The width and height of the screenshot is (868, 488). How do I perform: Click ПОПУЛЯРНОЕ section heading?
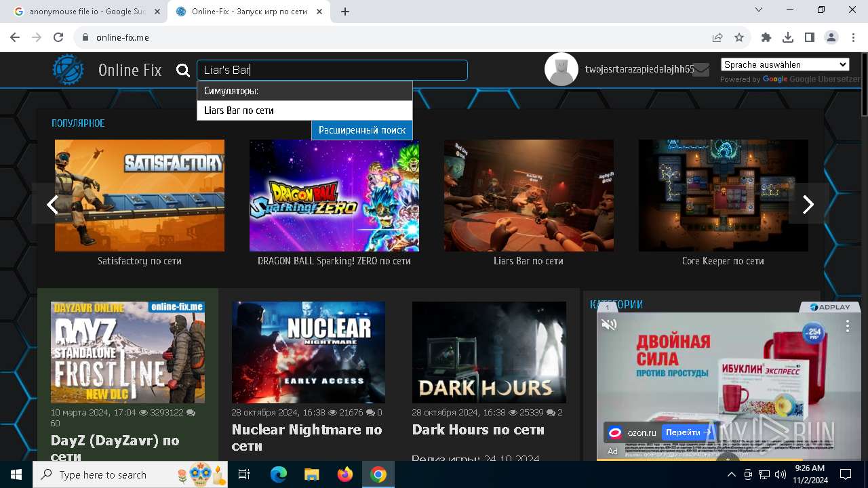78,123
